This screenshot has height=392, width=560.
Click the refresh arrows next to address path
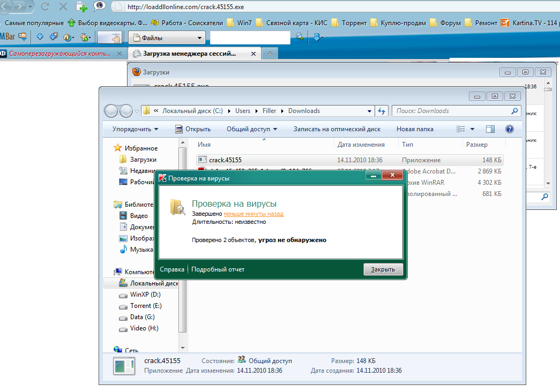pos(382,111)
